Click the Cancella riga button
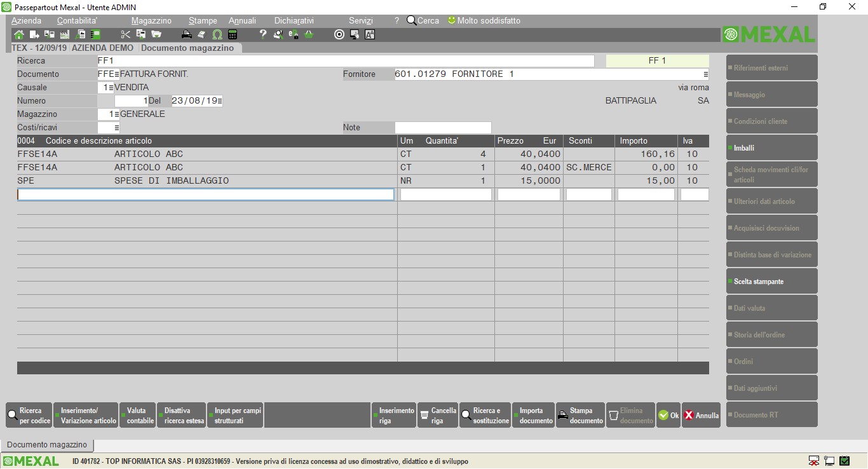The width and height of the screenshot is (868, 469). [438, 416]
